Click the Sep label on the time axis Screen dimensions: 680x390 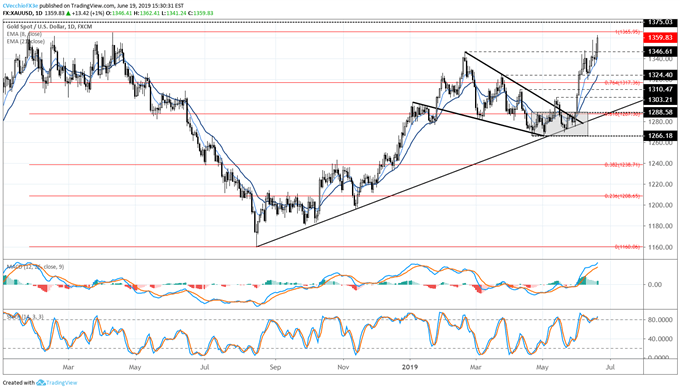(275, 367)
